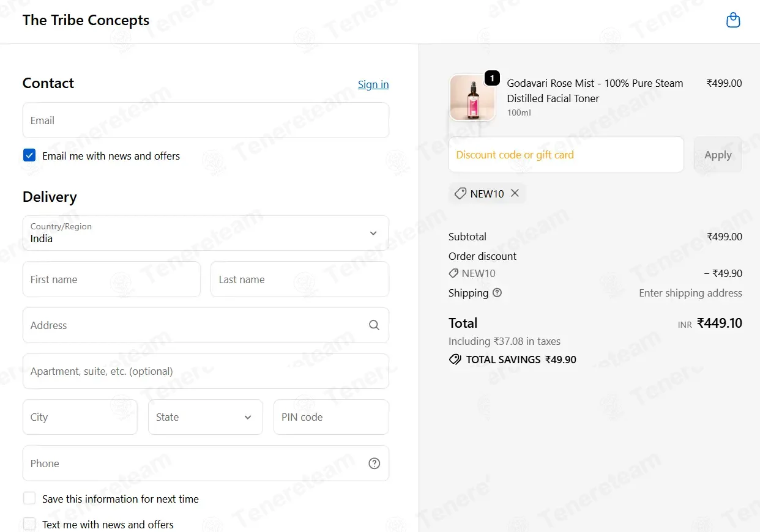Click the tag icon in NEW10 chip

click(460, 194)
